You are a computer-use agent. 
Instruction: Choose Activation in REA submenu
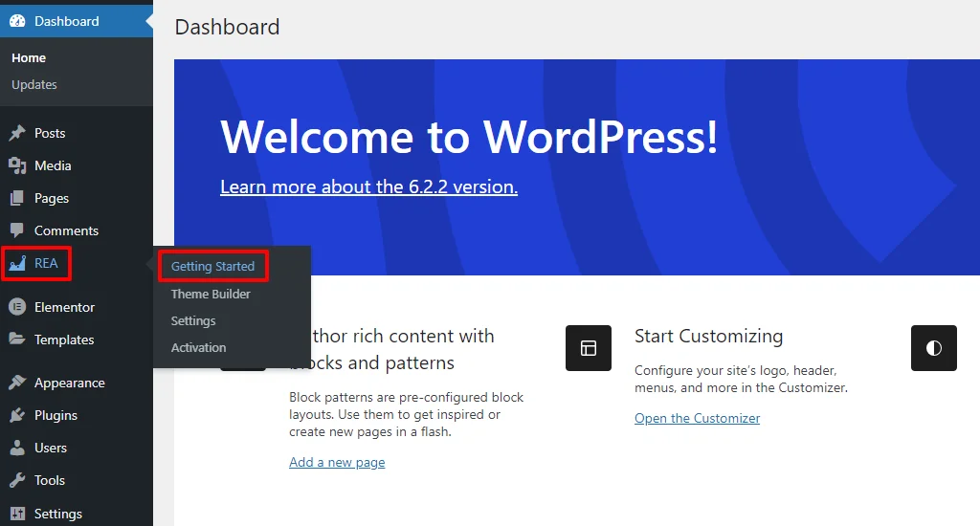tap(199, 347)
